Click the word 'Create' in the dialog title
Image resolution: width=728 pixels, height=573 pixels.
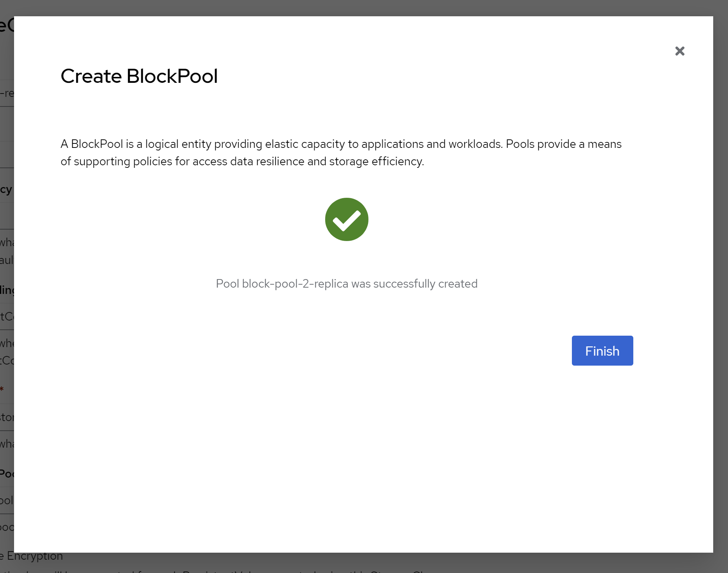click(91, 76)
